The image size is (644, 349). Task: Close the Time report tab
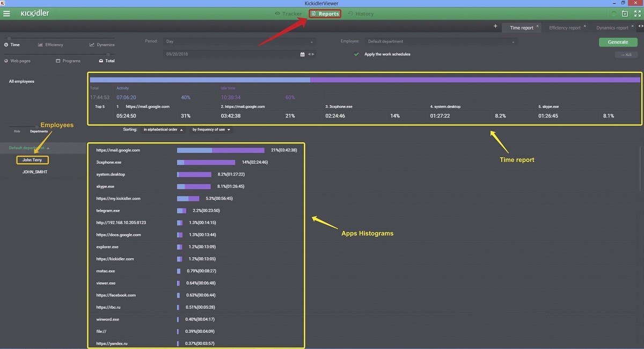click(x=538, y=26)
